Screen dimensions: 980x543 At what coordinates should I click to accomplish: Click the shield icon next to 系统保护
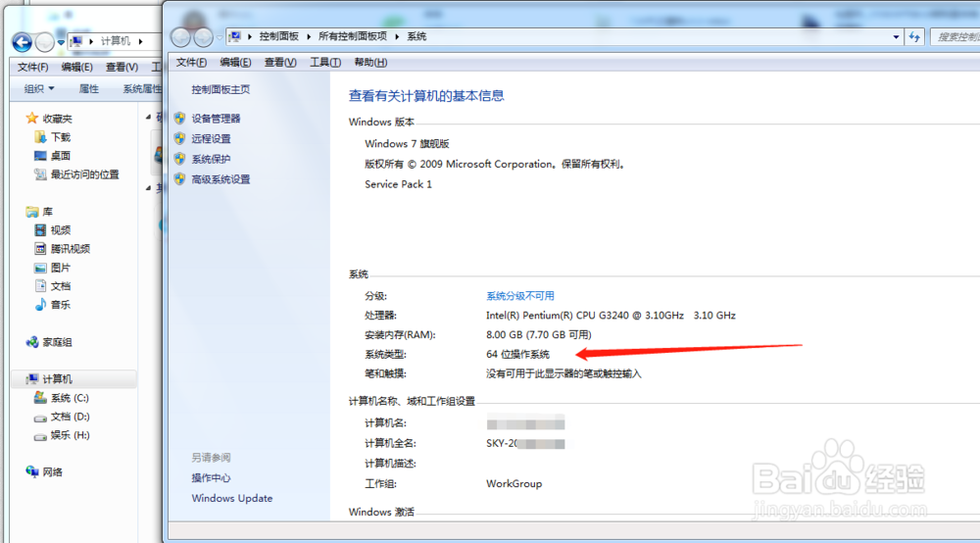pyautogui.click(x=180, y=159)
